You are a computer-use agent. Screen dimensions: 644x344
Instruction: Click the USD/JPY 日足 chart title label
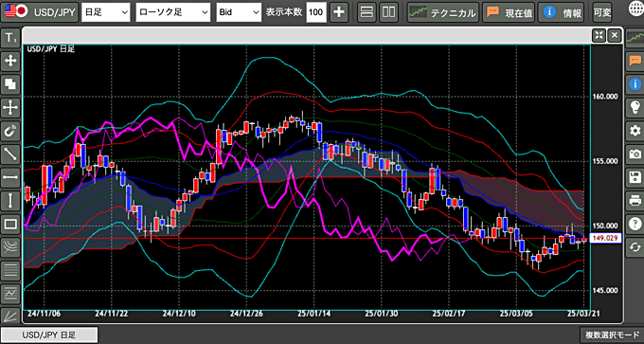pos(51,49)
